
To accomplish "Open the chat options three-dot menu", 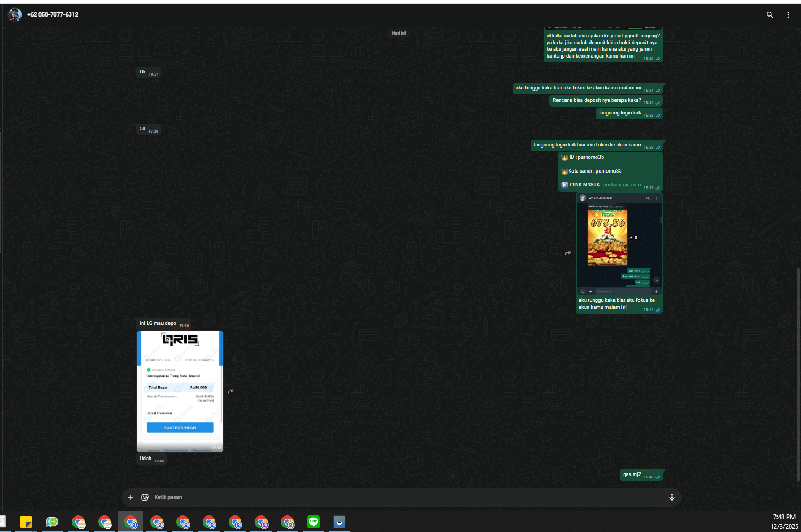I will tap(788, 15).
